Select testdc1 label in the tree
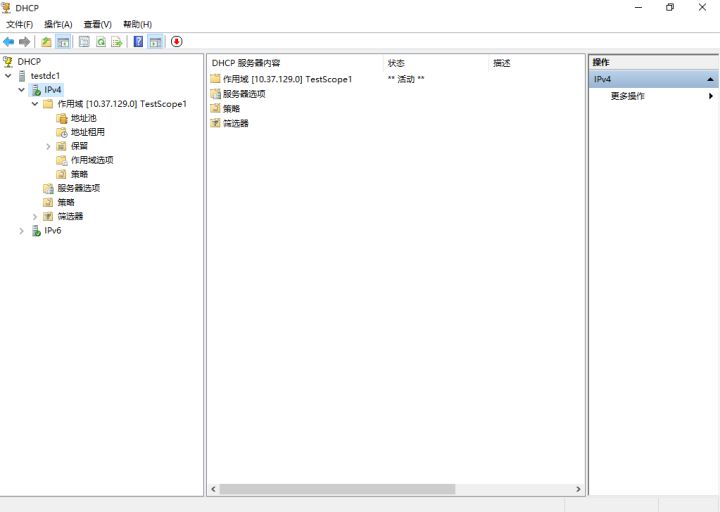This screenshot has height=512, width=720. [x=45, y=76]
